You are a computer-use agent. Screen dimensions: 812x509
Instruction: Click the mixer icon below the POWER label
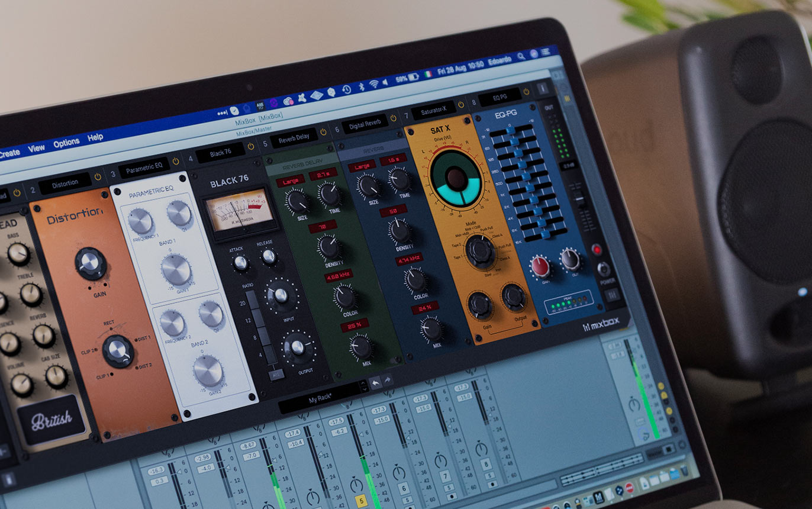tap(611, 294)
